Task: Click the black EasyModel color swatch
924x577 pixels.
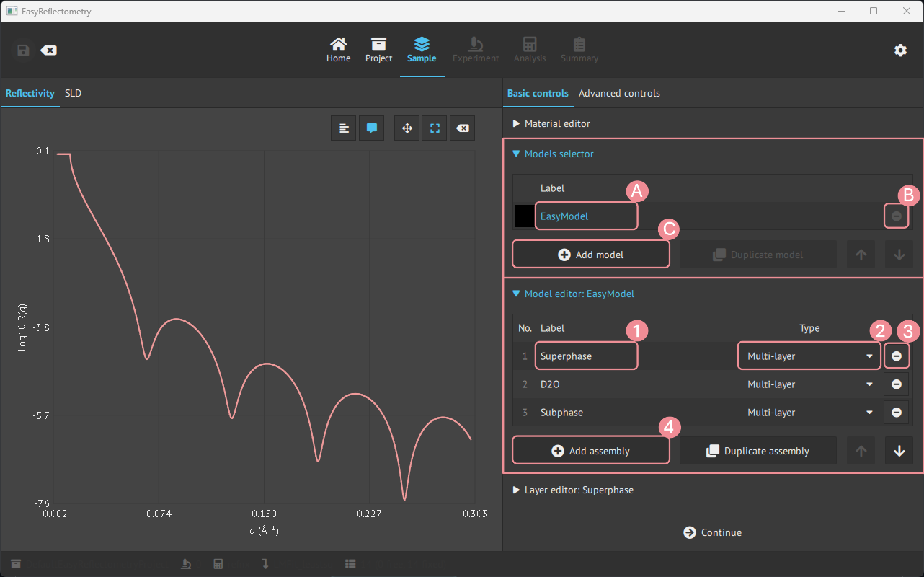Action: (525, 216)
